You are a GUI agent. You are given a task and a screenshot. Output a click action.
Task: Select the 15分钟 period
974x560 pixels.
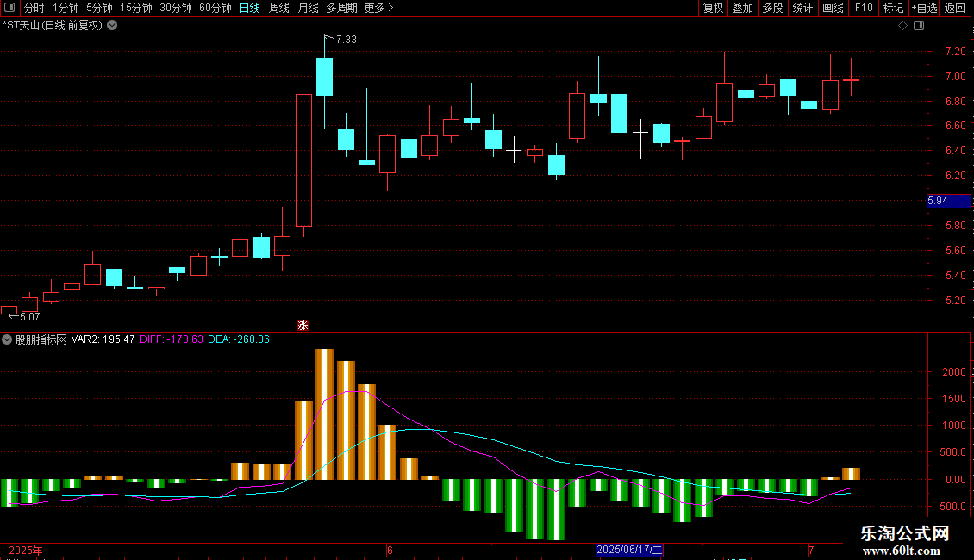coord(135,8)
